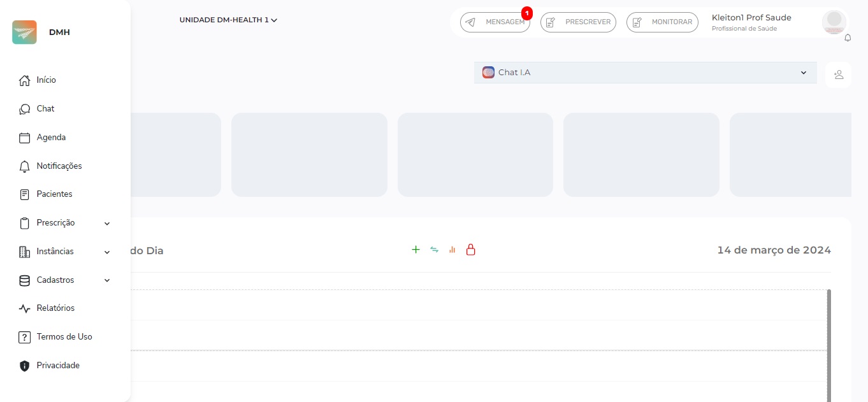Image resolution: width=868 pixels, height=402 pixels.
Task: Click the agenda vertical scrollbar
Action: [828, 344]
